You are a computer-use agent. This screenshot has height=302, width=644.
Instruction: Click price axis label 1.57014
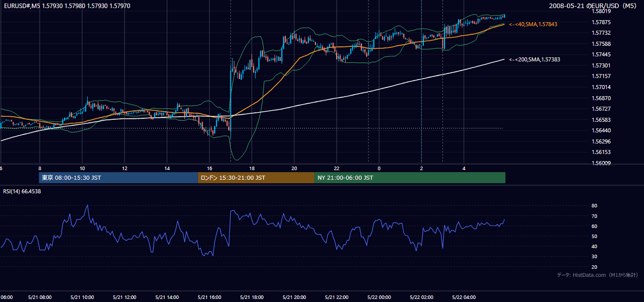click(x=600, y=87)
